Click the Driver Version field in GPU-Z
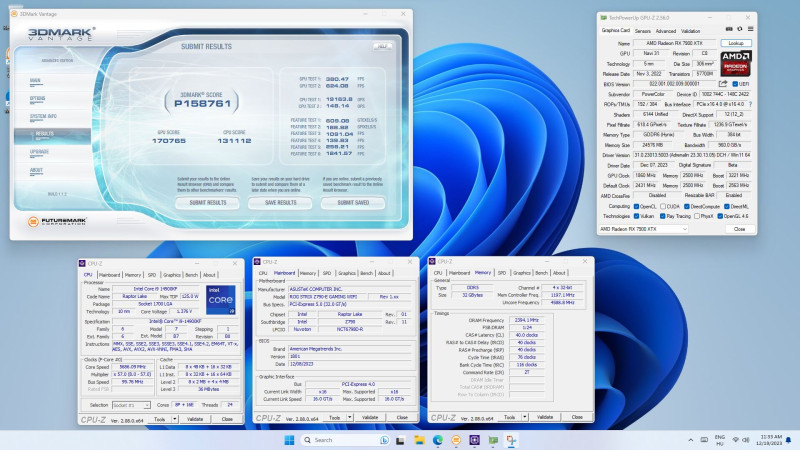This screenshot has width=800, height=450. (692, 155)
